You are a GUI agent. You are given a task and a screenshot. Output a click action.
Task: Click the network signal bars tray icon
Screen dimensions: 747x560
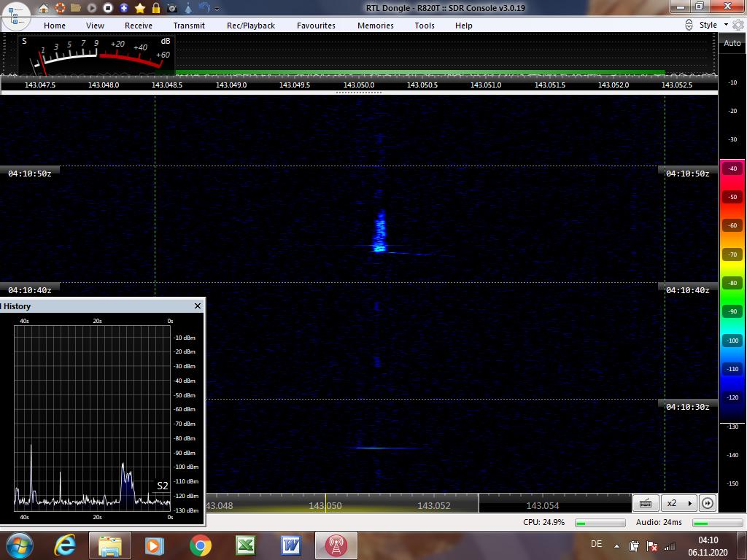pyautogui.click(x=670, y=545)
